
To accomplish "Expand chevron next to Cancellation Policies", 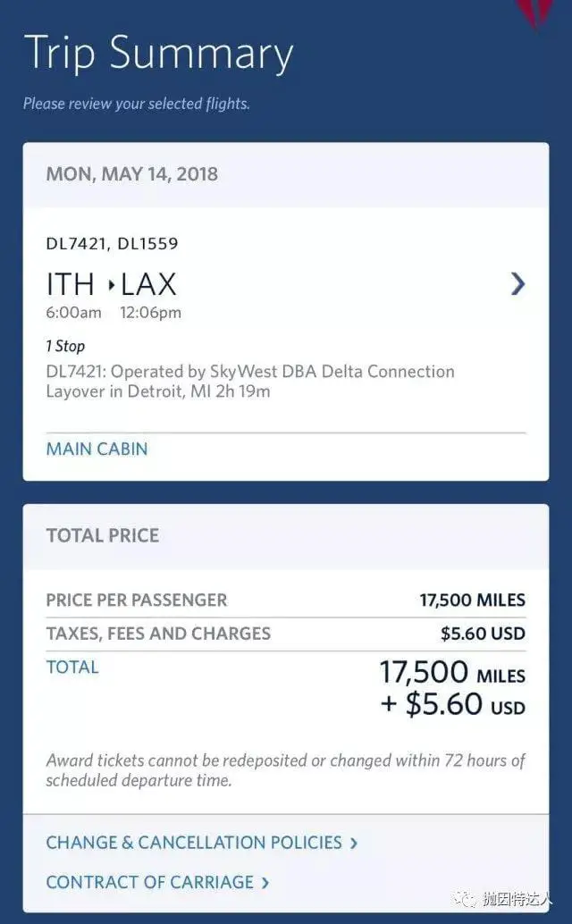I will point(354,843).
